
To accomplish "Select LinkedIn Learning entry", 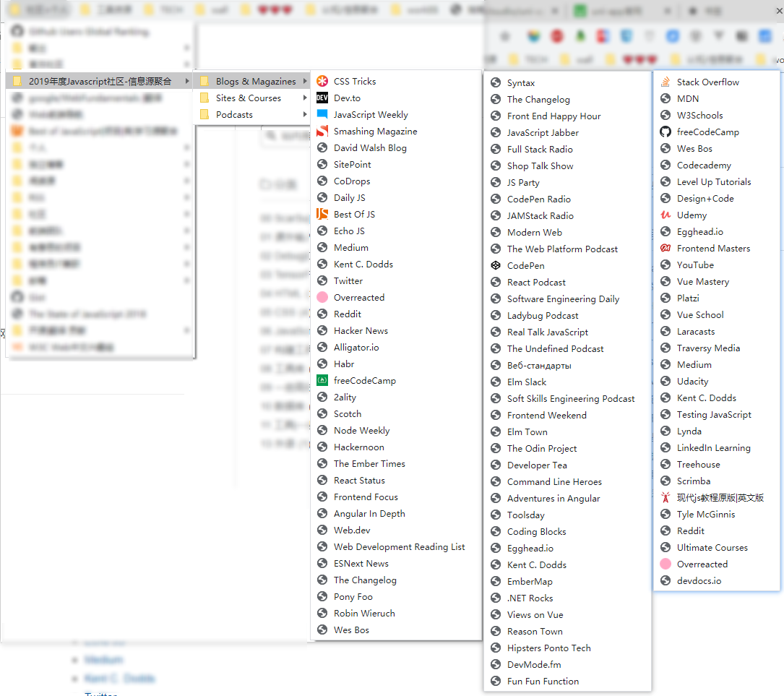I will [x=717, y=448].
